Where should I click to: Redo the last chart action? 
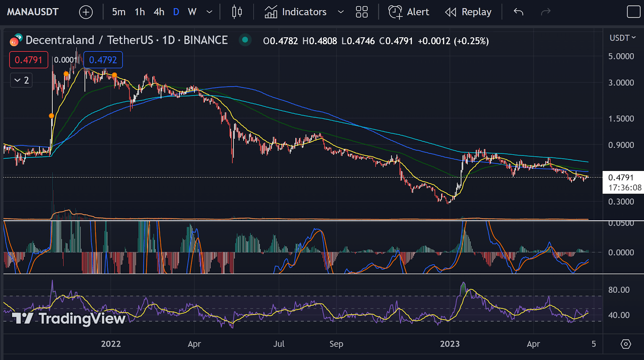(x=545, y=12)
